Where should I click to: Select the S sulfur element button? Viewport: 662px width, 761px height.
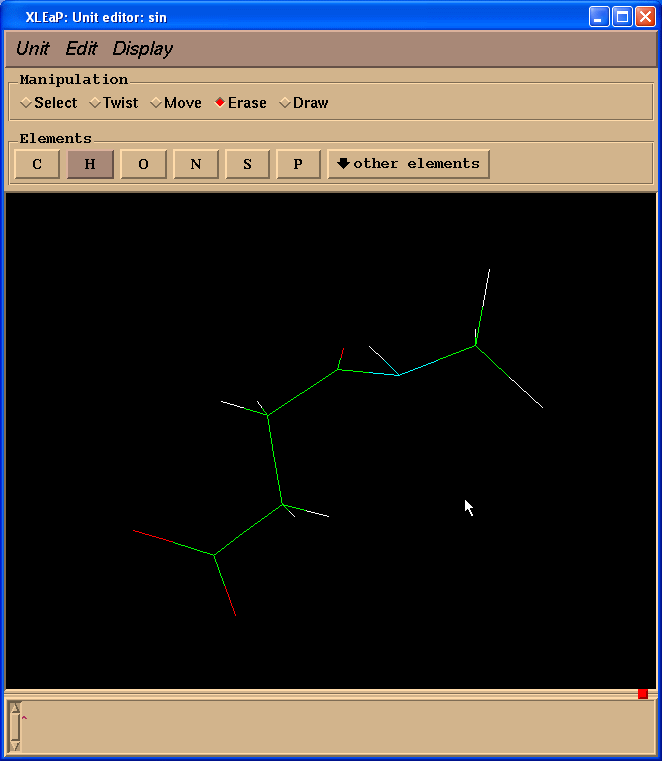pyautogui.click(x=248, y=164)
